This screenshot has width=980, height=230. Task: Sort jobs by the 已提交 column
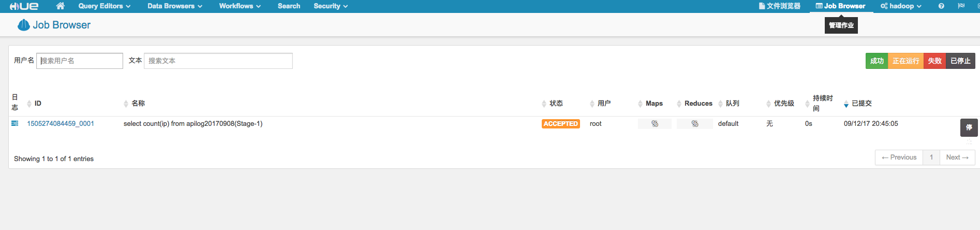(x=862, y=104)
